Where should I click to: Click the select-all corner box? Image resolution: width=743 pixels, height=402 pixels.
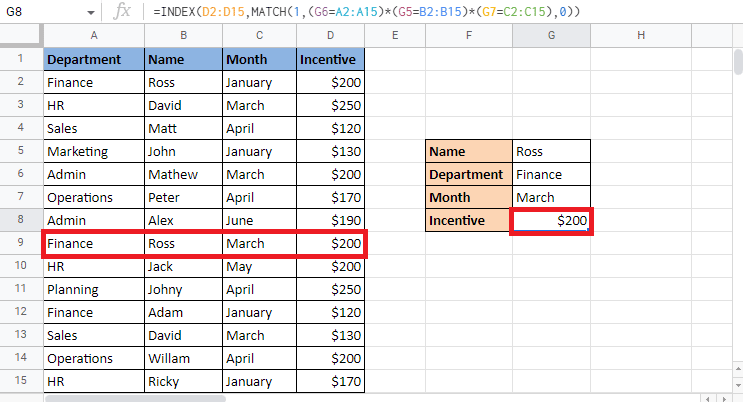click(x=19, y=36)
